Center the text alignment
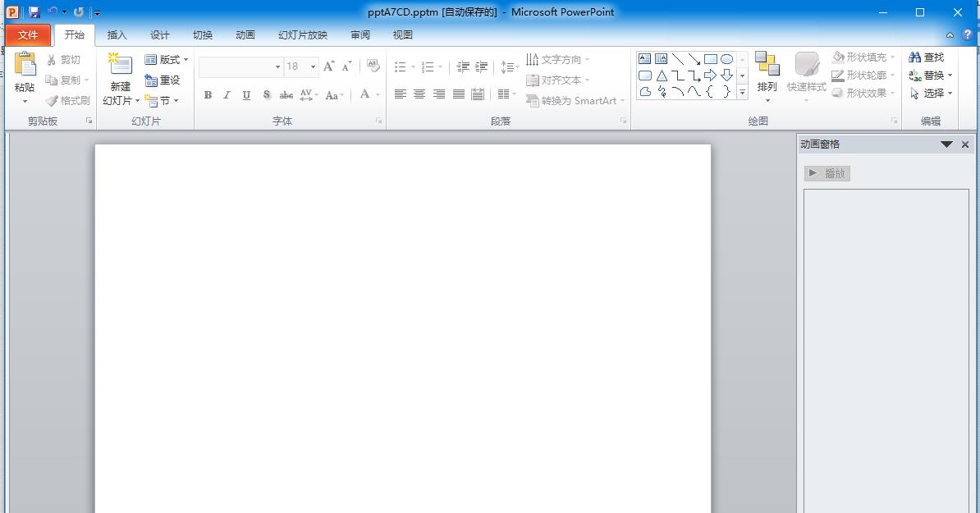This screenshot has height=513, width=980. click(419, 94)
